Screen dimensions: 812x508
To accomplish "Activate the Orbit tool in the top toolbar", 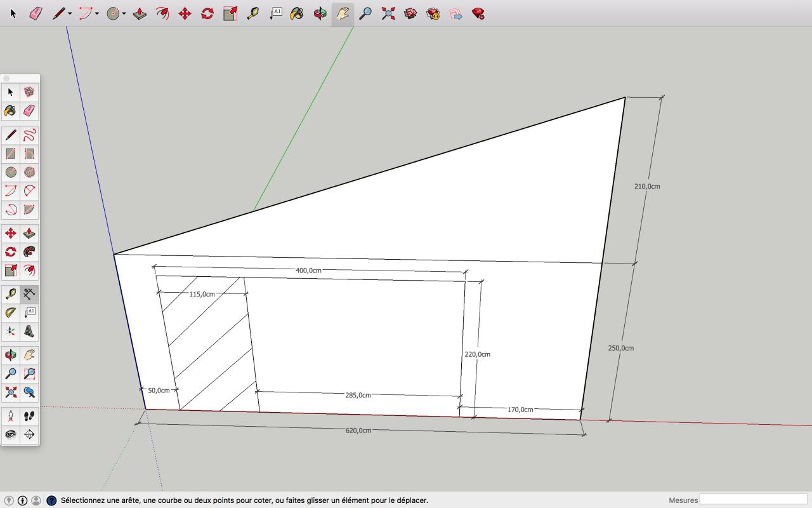I will tap(320, 13).
